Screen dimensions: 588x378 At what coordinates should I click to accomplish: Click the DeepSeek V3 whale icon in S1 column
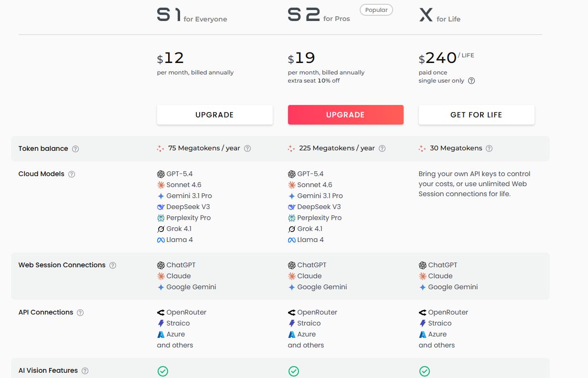click(161, 207)
